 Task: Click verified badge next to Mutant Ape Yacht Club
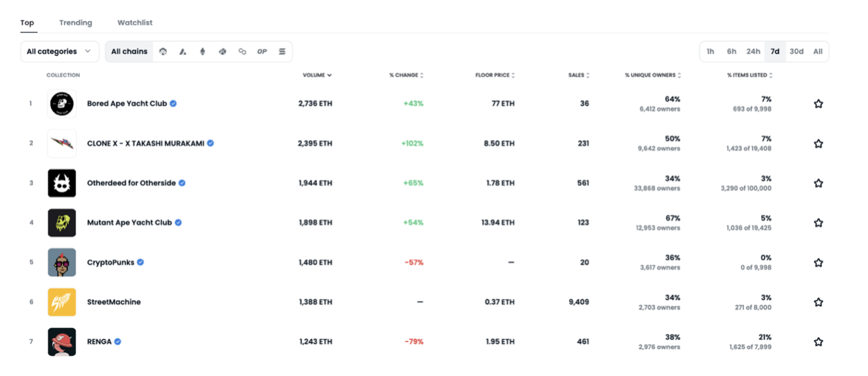179,222
